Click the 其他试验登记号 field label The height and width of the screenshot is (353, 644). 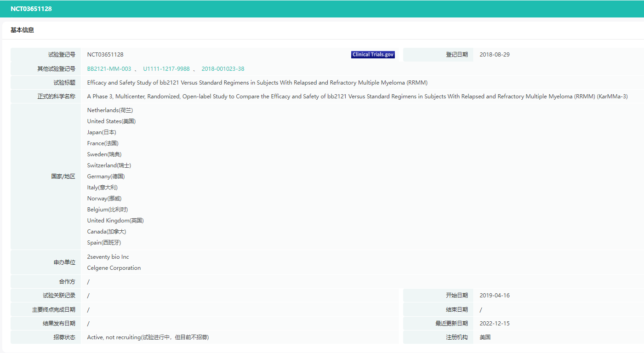point(56,69)
